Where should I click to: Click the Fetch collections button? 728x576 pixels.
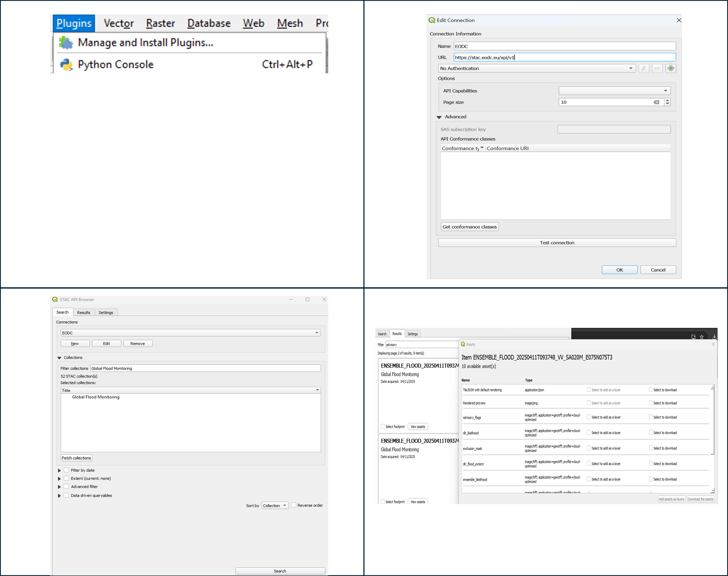click(76, 458)
